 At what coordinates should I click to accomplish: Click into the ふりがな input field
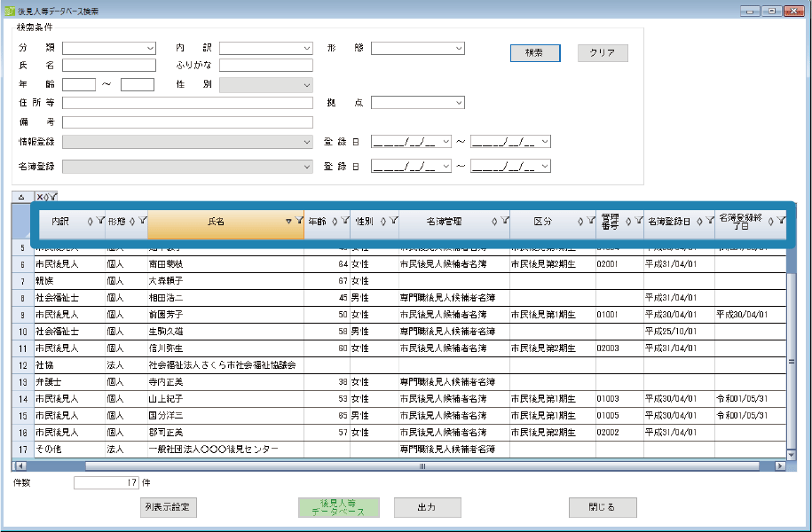[x=265, y=66]
